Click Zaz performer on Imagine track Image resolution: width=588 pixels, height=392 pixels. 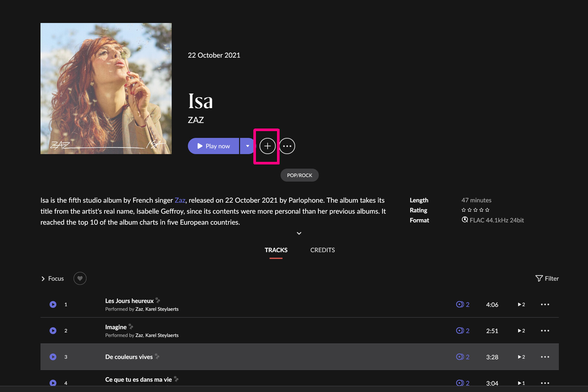pos(139,335)
